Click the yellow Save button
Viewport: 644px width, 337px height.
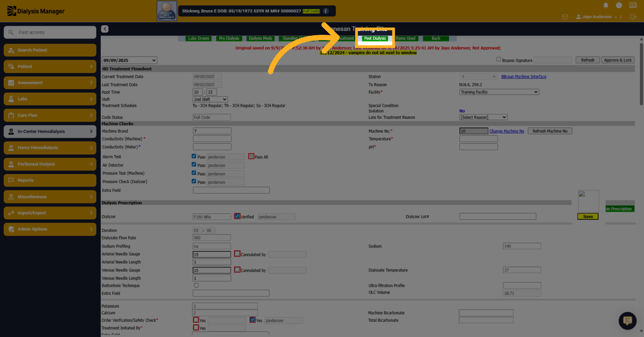click(x=588, y=217)
